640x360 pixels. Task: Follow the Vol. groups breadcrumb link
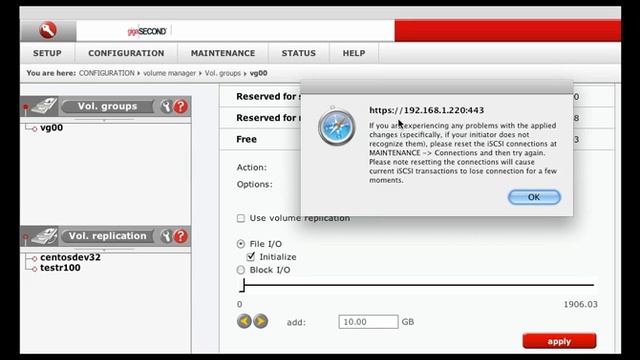tap(222, 73)
